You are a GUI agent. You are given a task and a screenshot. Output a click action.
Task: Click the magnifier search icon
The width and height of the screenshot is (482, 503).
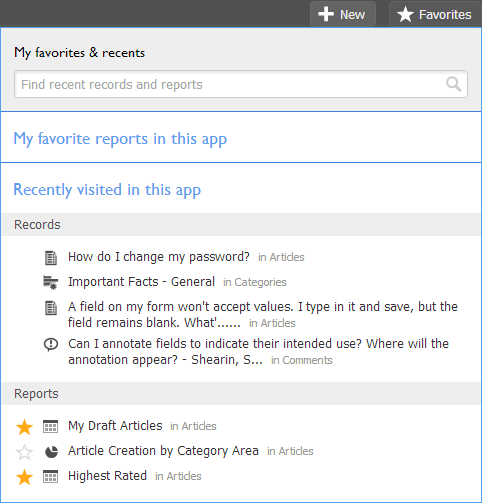pos(454,84)
